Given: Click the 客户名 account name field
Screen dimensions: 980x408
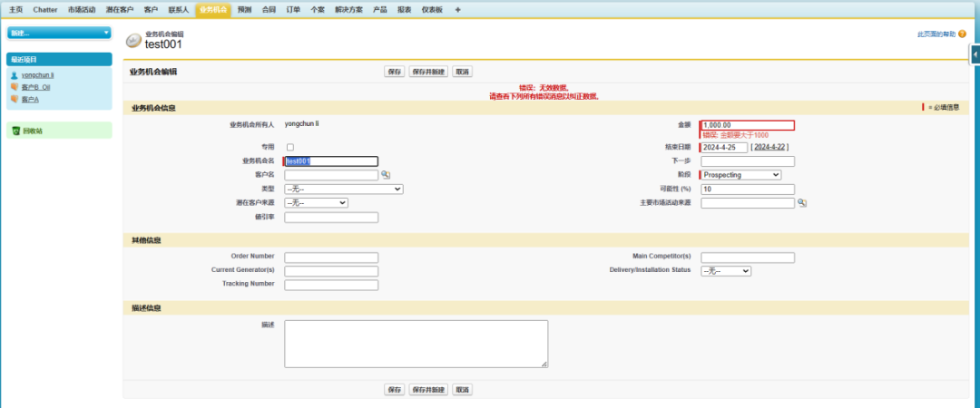Looking at the screenshot, I should [331, 175].
